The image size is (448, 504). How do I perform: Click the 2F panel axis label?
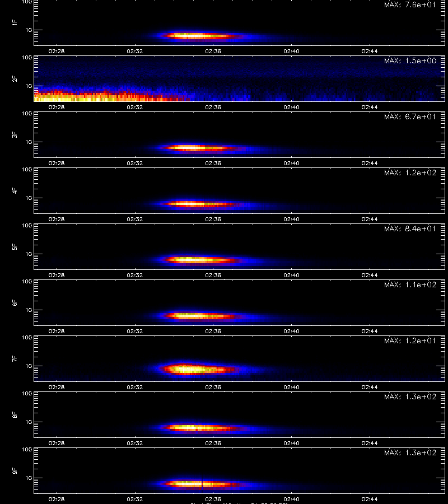click(x=14, y=79)
